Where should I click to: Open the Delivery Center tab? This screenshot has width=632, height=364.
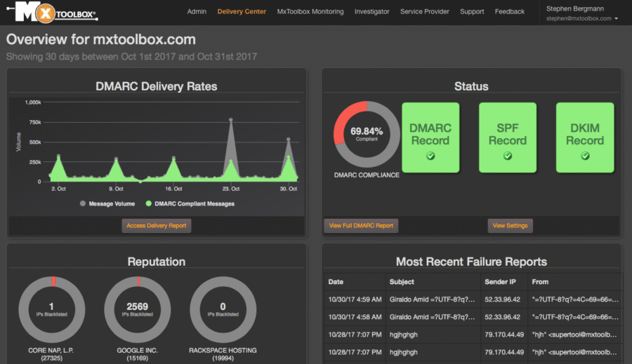[242, 12]
